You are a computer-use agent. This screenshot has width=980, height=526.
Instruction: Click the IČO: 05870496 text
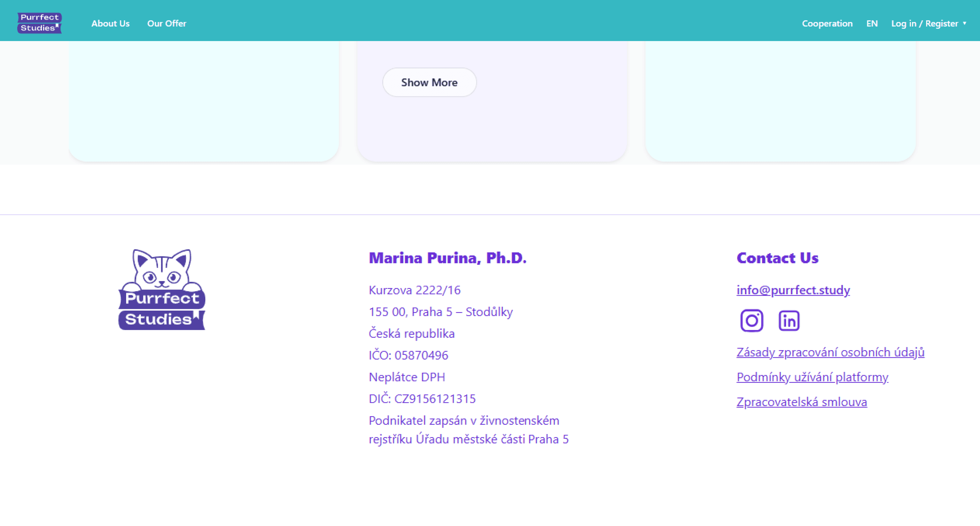408,355
